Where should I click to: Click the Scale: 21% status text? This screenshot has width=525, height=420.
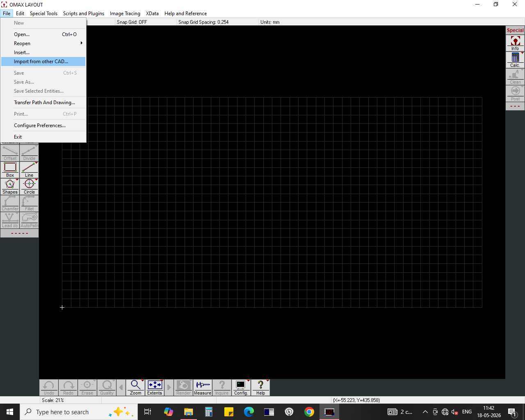52,400
